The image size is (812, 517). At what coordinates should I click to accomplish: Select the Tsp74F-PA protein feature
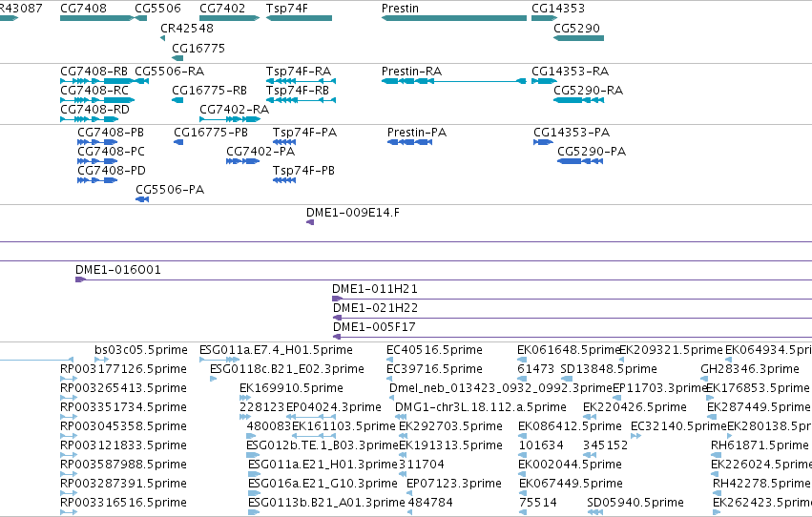click(284, 142)
